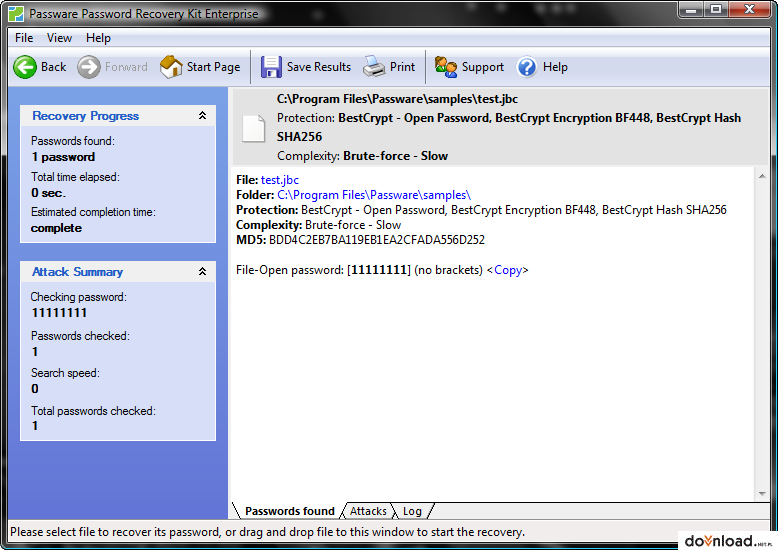Image resolution: width=778 pixels, height=550 pixels.
Task: Click the Print toolbar label
Action: coord(402,67)
